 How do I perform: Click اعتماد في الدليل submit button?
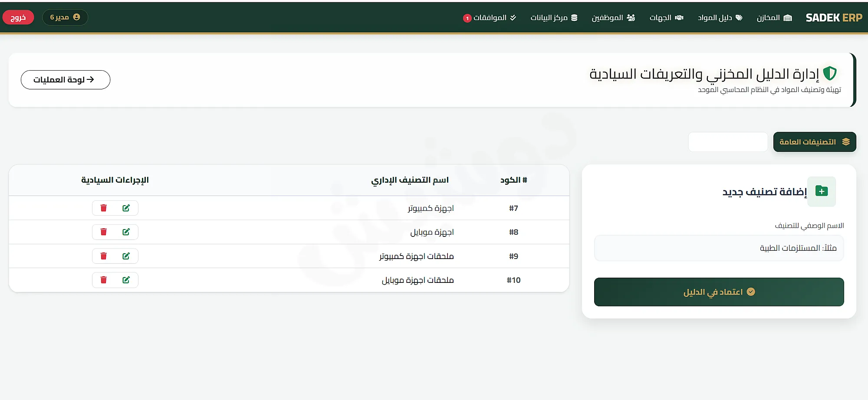tap(719, 292)
